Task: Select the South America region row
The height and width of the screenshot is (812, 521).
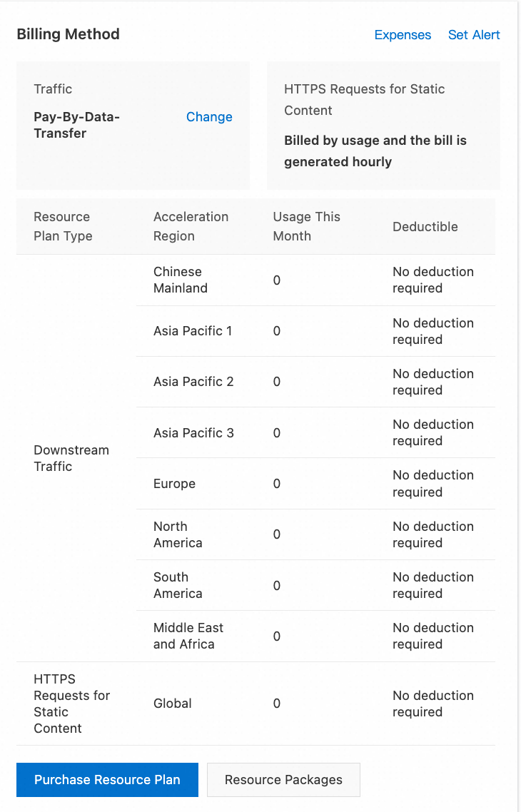Action: (178, 585)
